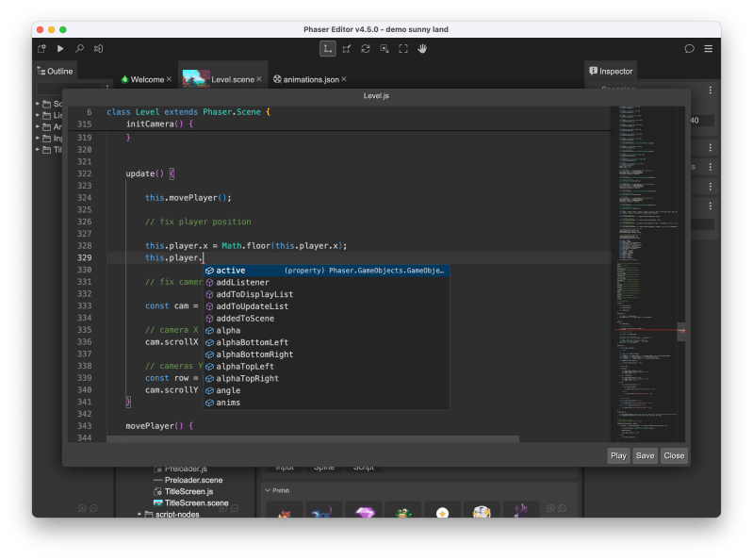Expand the 'Til' folder in Outline
The height and width of the screenshot is (560, 753).
click(x=38, y=150)
